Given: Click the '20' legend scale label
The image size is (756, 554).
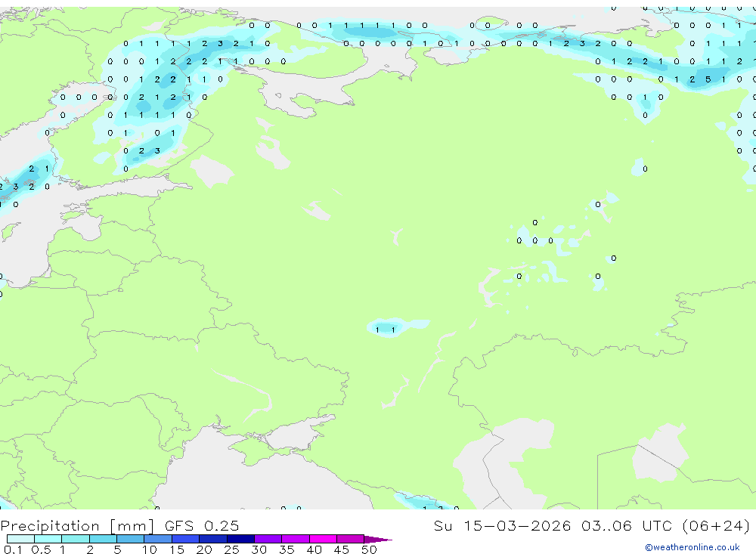Looking at the screenshot, I should click(204, 549).
